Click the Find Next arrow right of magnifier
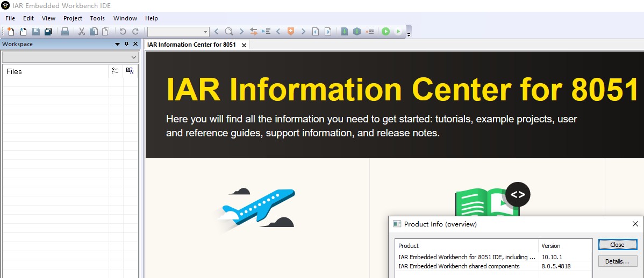The image size is (644, 278). pyautogui.click(x=241, y=32)
